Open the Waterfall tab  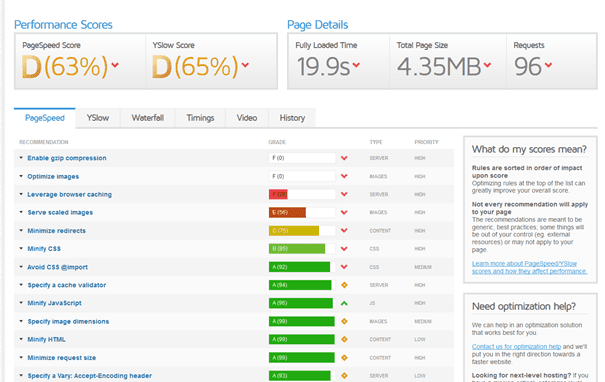(147, 118)
